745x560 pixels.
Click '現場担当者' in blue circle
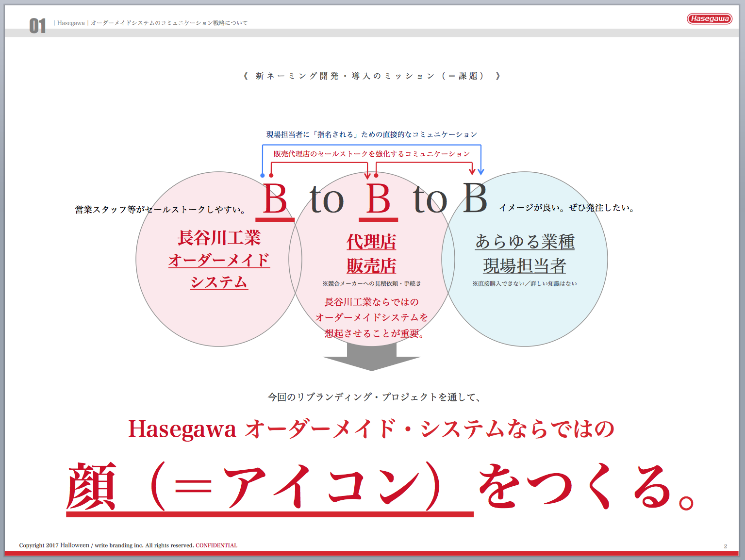tap(525, 266)
